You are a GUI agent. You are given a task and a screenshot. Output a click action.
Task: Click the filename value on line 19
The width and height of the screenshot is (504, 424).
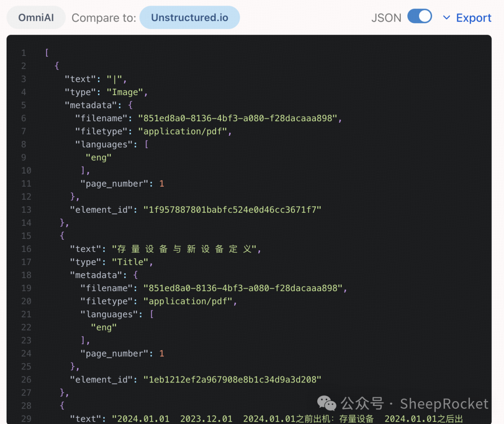point(243,288)
